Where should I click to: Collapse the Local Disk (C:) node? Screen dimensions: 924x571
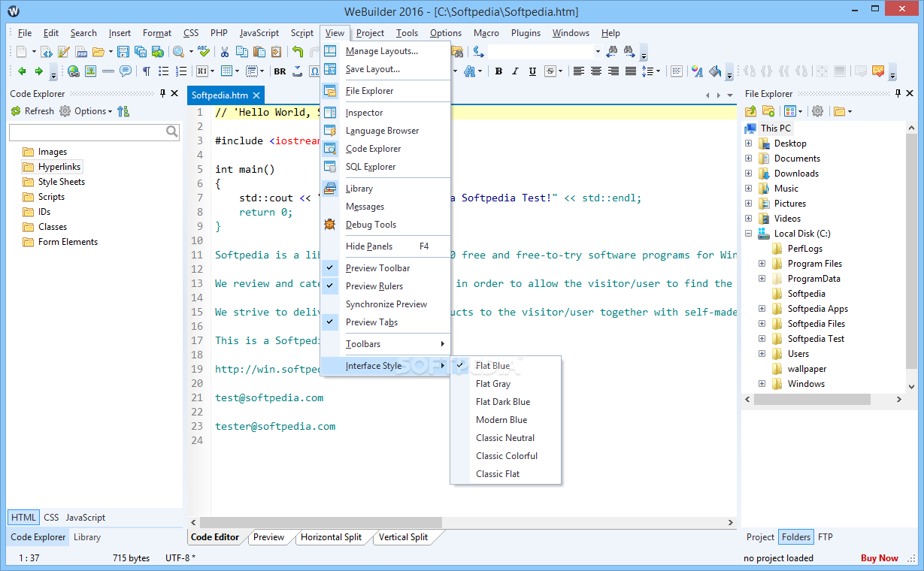point(749,234)
